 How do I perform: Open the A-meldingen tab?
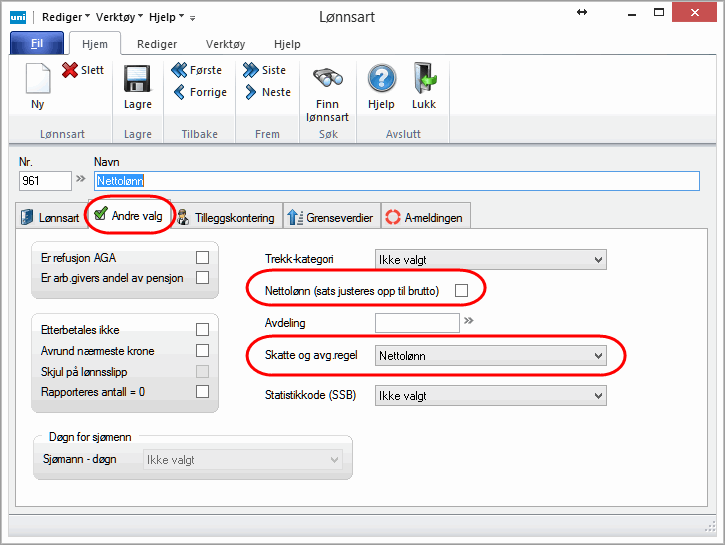pos(424,217)
